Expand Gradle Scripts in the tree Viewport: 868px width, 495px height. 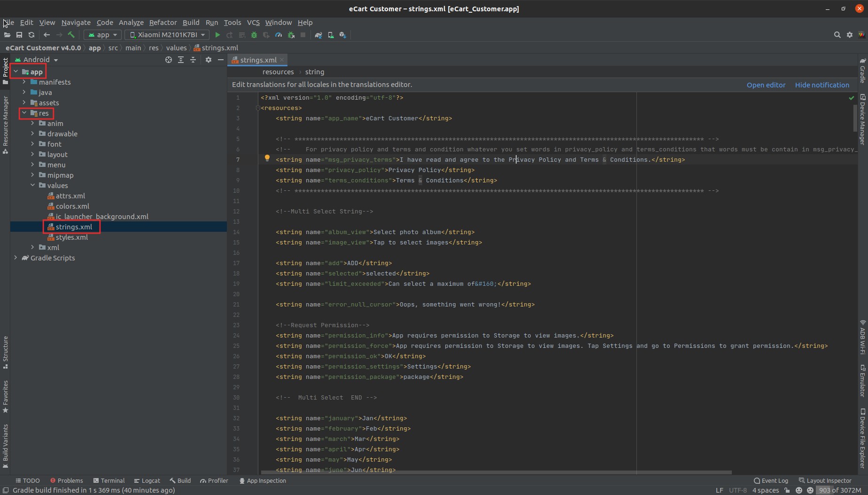tap(15, 258)
